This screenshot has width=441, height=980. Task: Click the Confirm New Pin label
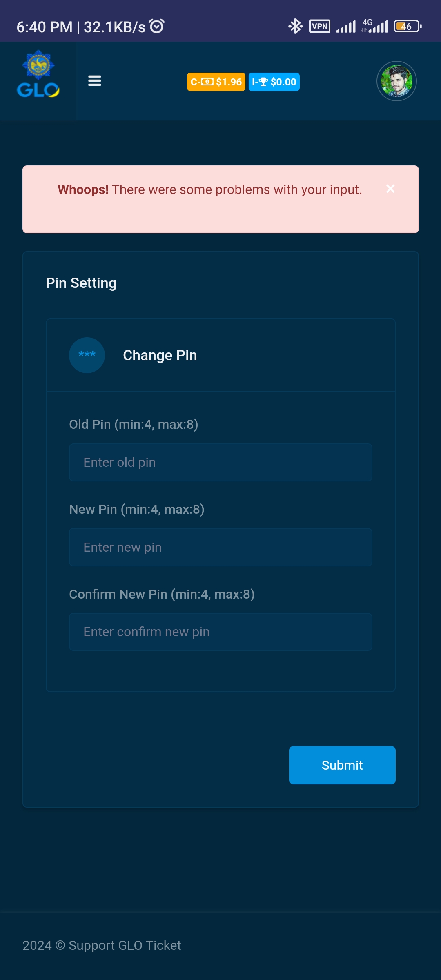(162, 594)
